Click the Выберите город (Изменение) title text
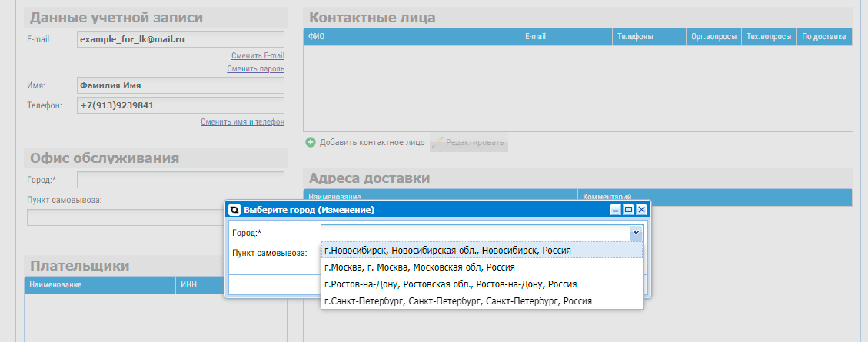868x342 pixels. pyautogui.click(x=309, y=211)
